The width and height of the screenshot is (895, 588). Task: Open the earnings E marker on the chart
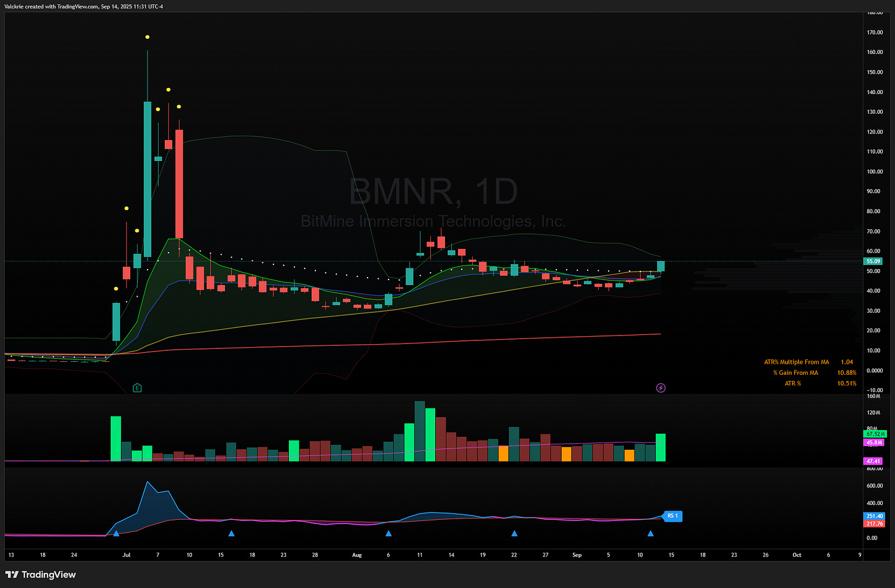click(137, 388)
